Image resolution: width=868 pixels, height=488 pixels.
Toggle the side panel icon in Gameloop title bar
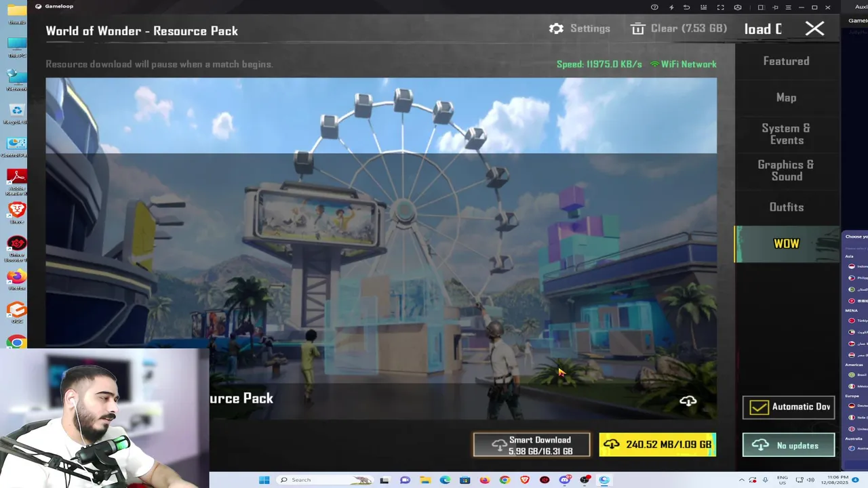(x=761, y=7)
